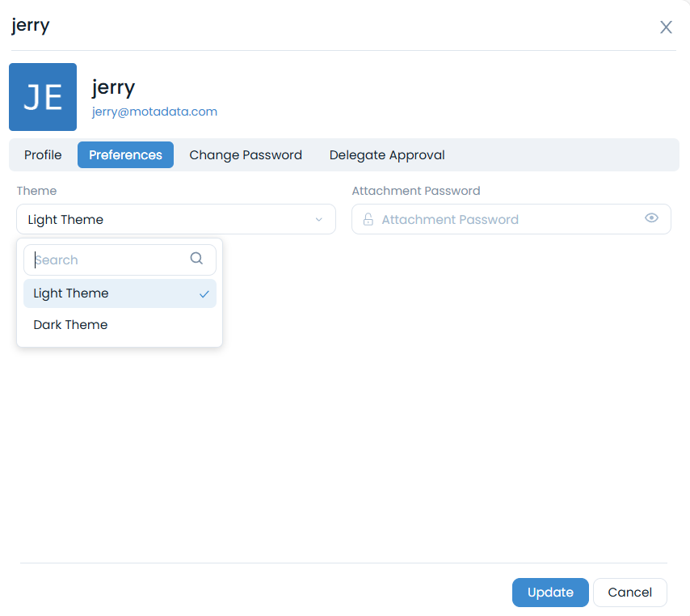690x616 pixels.
Task: Open the Change Password tab
Action: [246, 155]
